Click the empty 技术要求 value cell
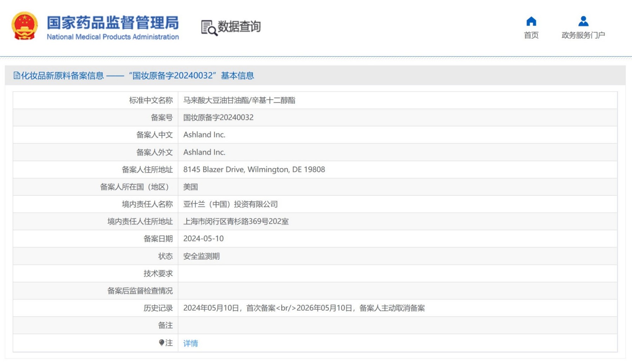This screenshot has height=364, width=632. pos(397,274)
